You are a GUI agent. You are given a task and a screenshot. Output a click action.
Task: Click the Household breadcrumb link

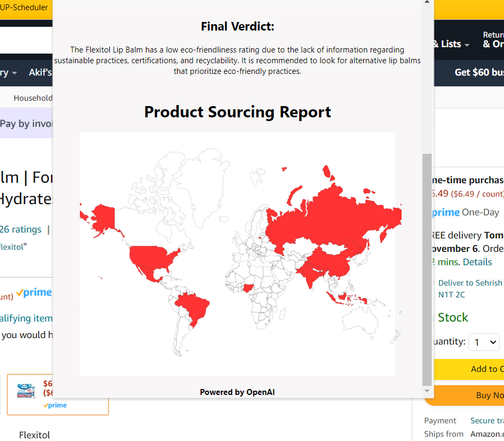pos(33,98)
